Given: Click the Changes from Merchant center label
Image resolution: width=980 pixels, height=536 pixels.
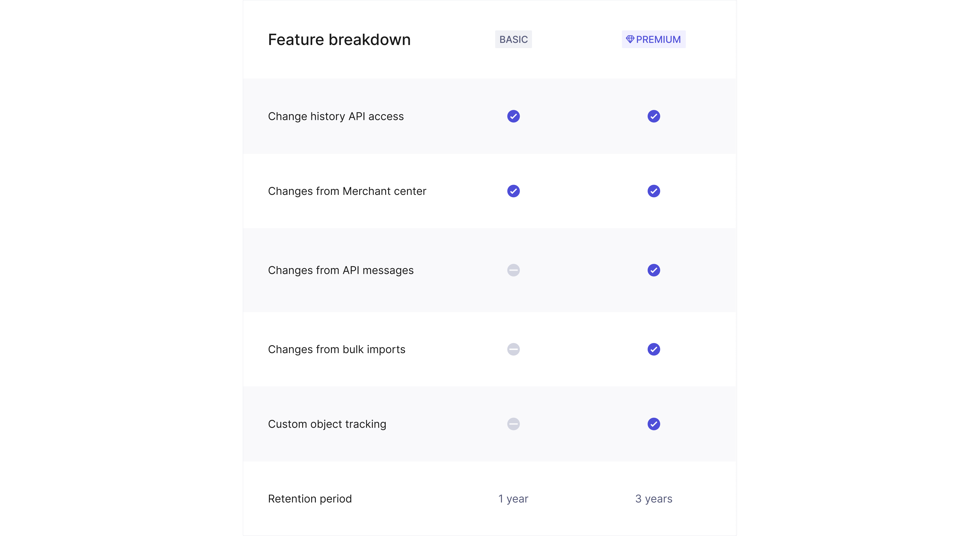Looking at the screenshot, I should click(x=347, y=191).
